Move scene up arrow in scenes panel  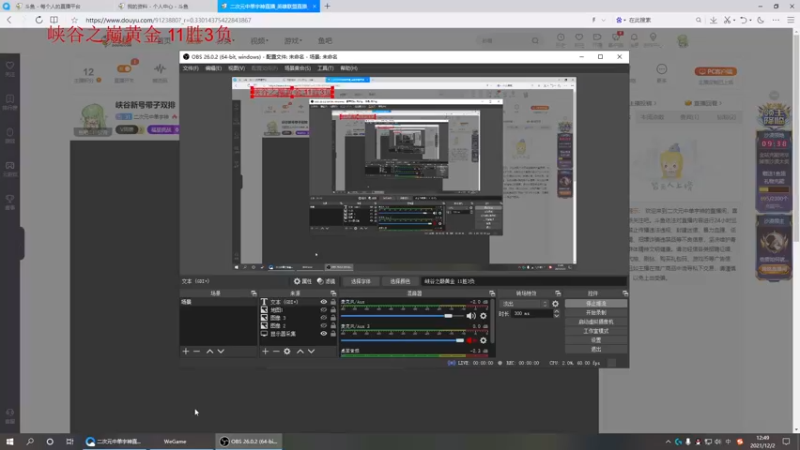(x=210, y=351)
